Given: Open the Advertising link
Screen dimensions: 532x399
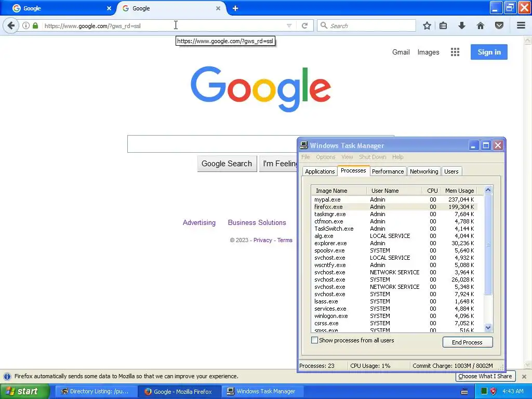Looking at the screenshot, I should click(199, 222).
